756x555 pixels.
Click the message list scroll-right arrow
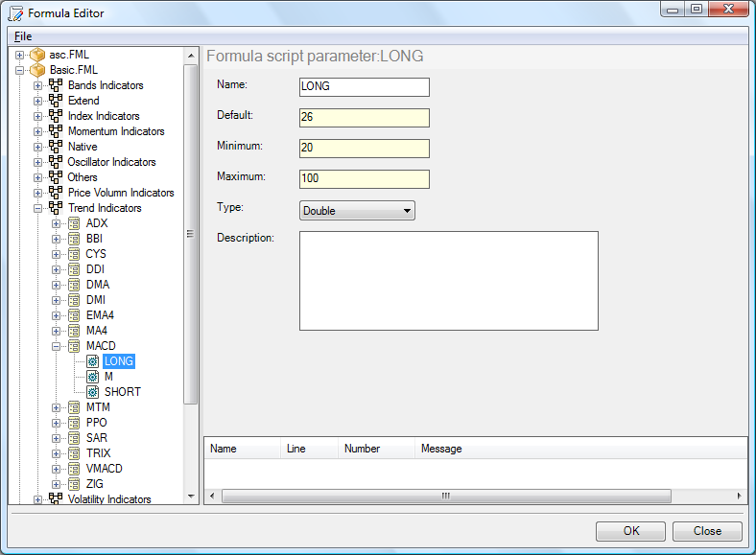740,496
